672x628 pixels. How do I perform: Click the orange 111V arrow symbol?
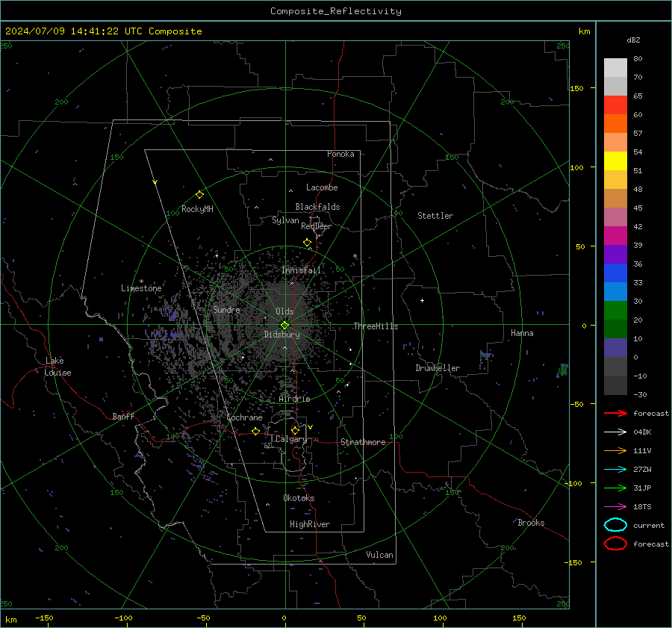(615, 450)
